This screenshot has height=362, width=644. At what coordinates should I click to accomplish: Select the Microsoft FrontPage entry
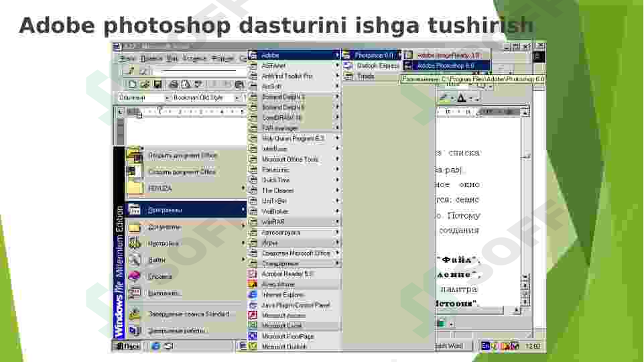[x=294, y=336]
